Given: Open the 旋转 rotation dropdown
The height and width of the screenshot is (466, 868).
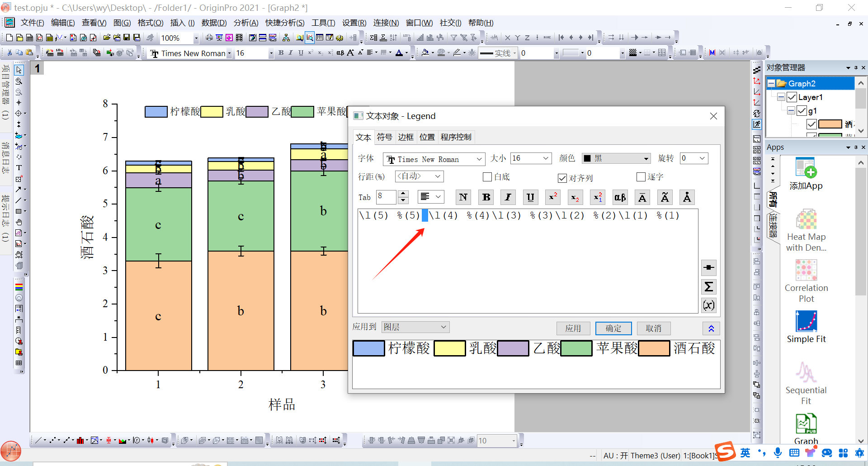Looking at the screenshot, I should pyautogui.click(x=702, y=158).
